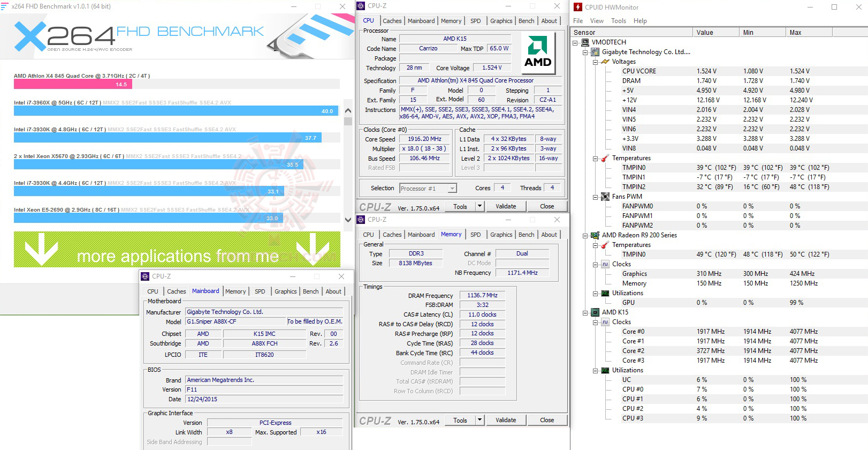Viewport: 868px width, 450px height.
Task: Click the Value column header in HWMonitor
Action: pyautogui.click(x=716, y=33)
